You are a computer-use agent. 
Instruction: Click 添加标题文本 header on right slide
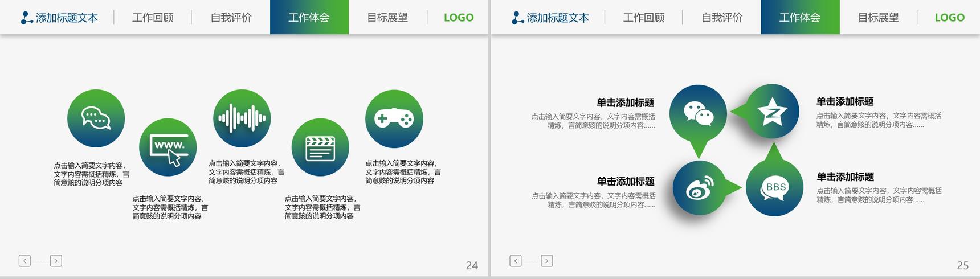[558, 18]
